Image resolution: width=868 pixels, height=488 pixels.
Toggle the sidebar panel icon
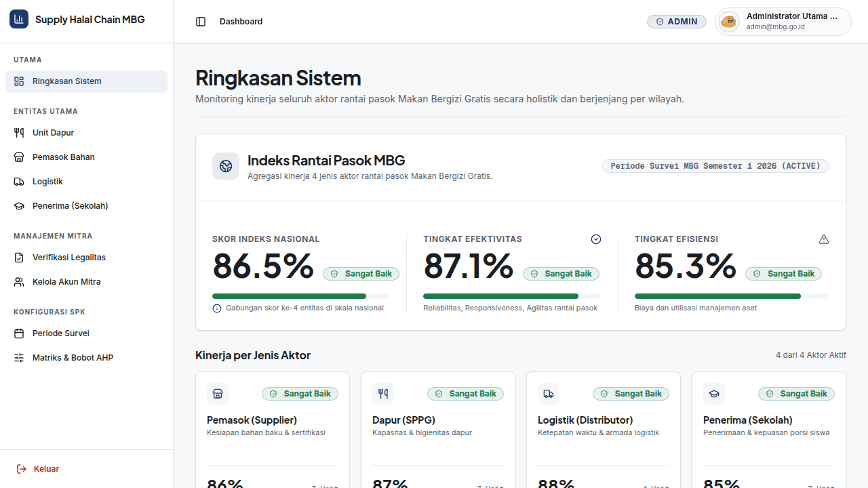point(201,22)
